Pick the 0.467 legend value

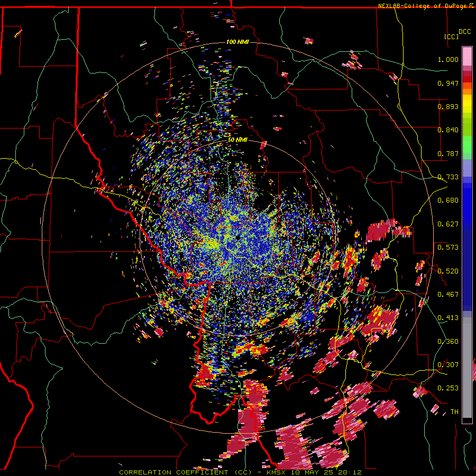(x=448, y=295)
